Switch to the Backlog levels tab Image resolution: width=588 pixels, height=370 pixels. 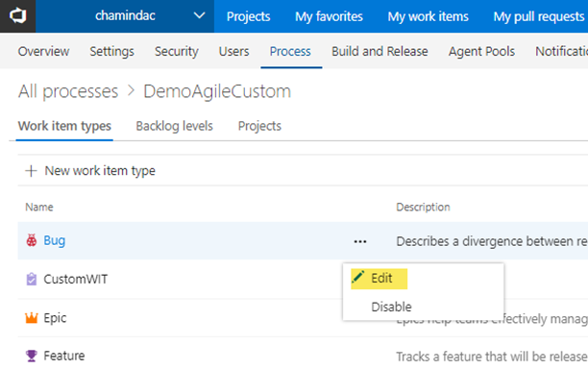174,126
